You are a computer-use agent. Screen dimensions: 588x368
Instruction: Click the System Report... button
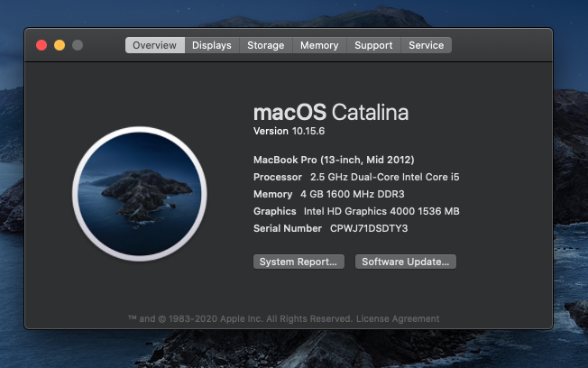pyautogui.click(x=299, y=262)
